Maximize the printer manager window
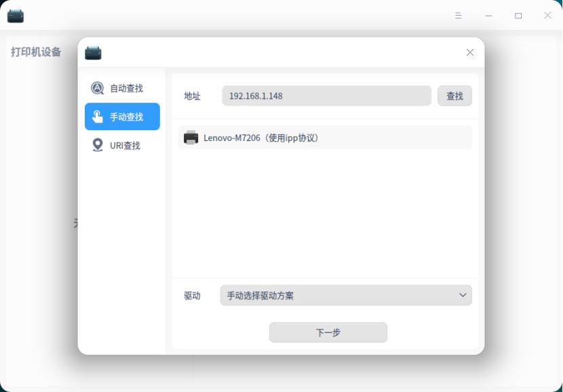Image resolution: width=563 pixels, height=392 pixels. pyautogui.click(x=518, y=16)
